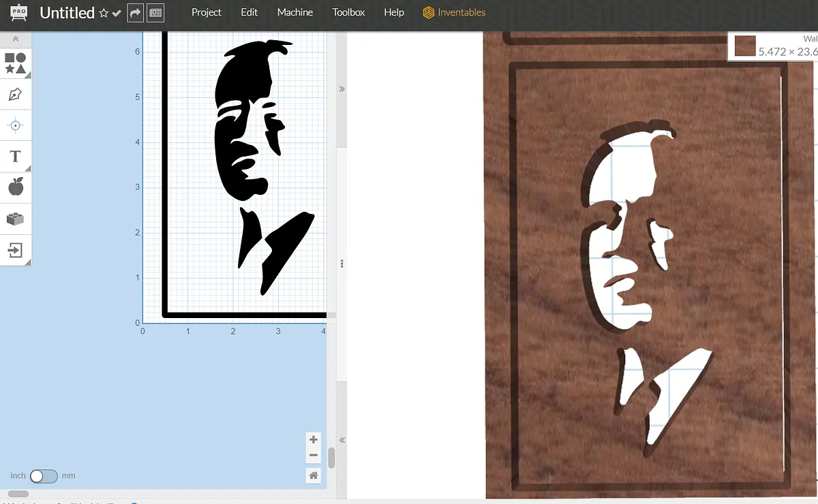Click the Import file icon
818x504 pixels.
pos(16,250)
